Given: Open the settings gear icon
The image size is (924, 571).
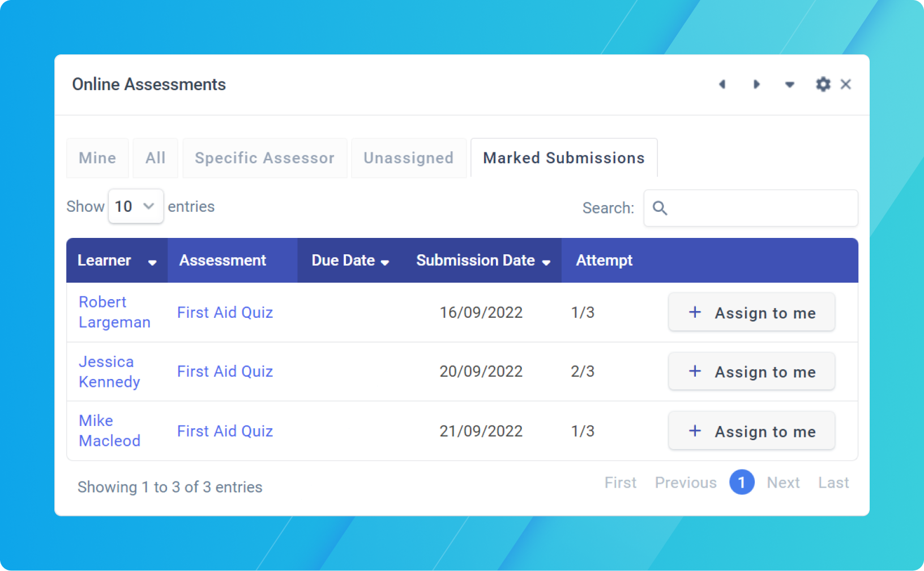Looking at the screenshot, I should (x=823, y=84).
